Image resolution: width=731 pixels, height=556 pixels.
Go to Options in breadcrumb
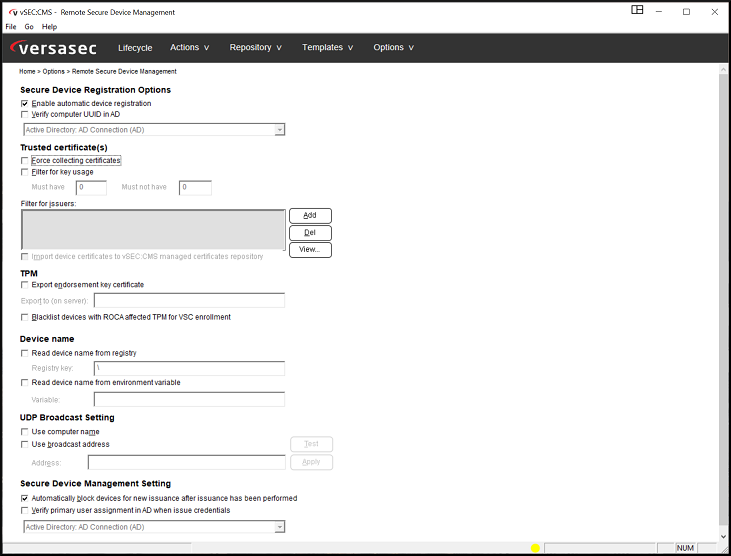point(54,71)
